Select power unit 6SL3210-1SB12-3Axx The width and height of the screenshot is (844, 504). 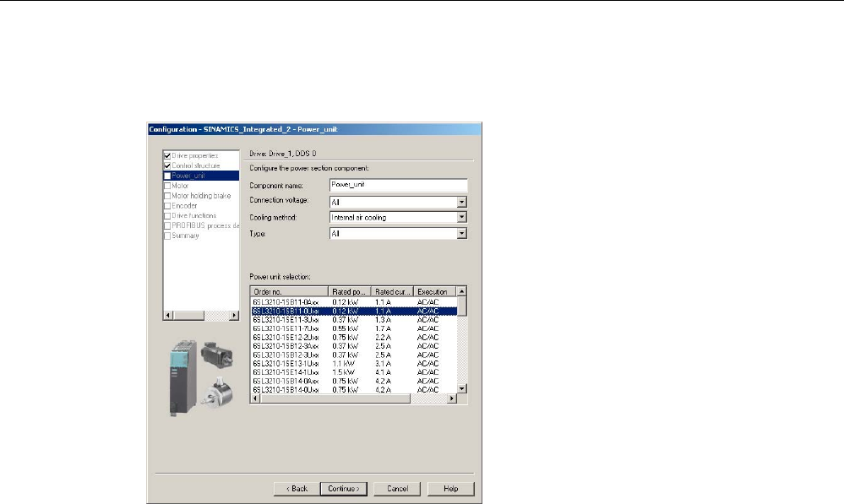[354, 346]
